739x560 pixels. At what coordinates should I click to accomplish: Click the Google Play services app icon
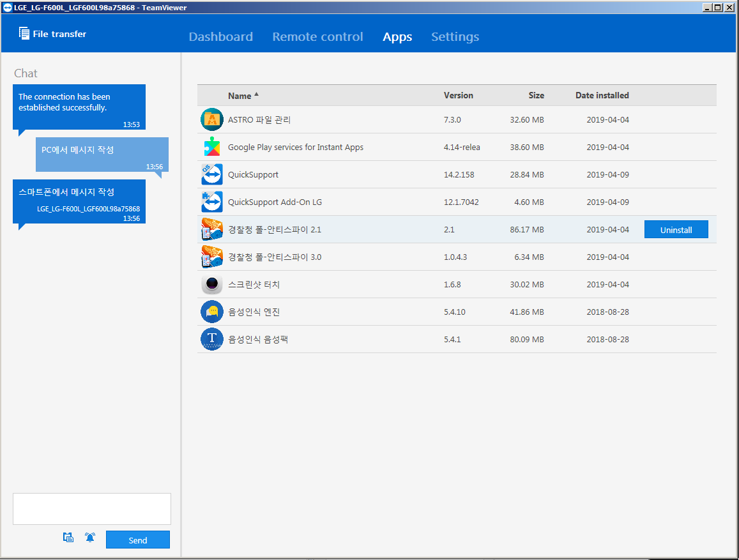point(211,147)
